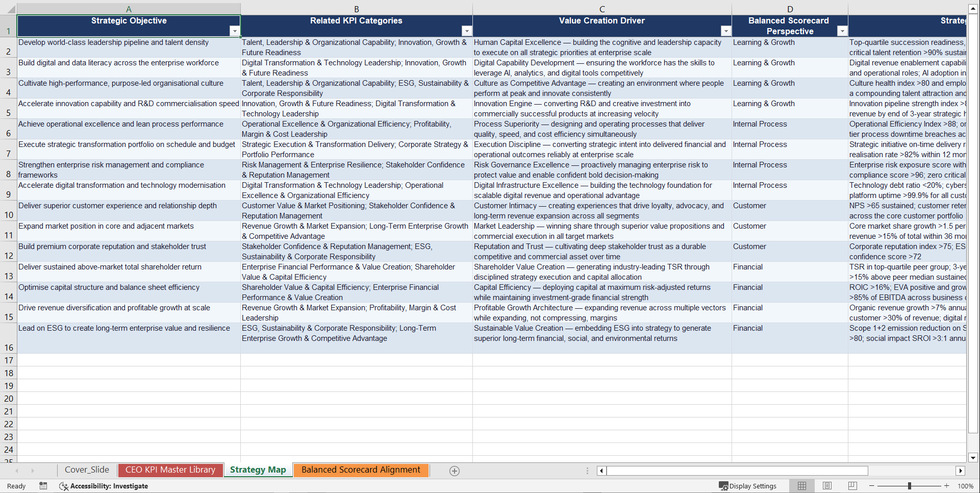The image size is (980, 493).
Task: Click cell 'Cultivate high-performance, purpose-led organisational culture'
Action: coord(129,88)
